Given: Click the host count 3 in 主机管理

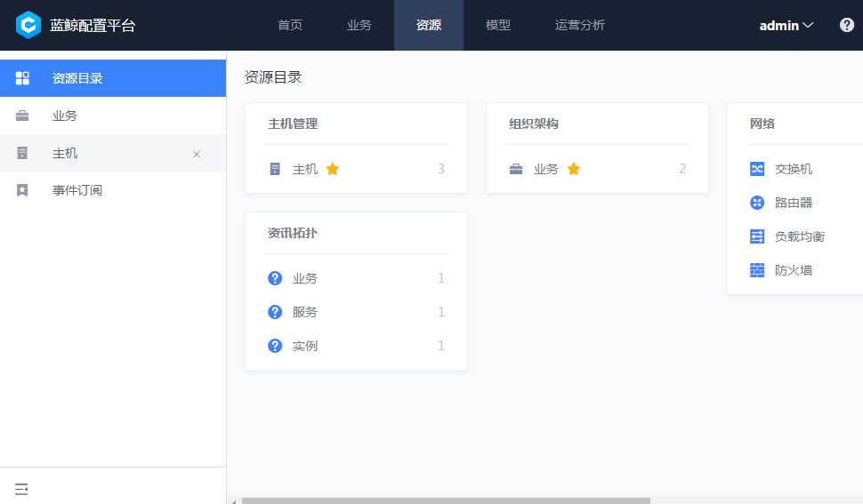Looking at the screenshot, I should point(441,169).
